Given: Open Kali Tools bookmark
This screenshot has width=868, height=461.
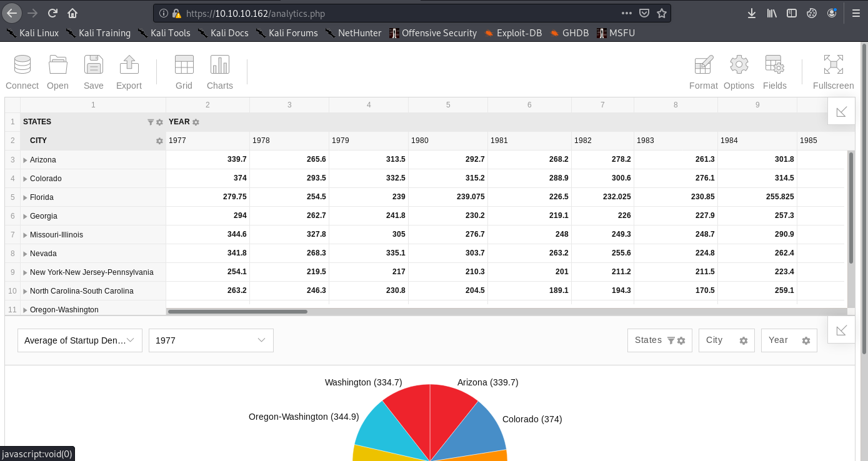Looking at the screenshot, I should tap(164, 33).
